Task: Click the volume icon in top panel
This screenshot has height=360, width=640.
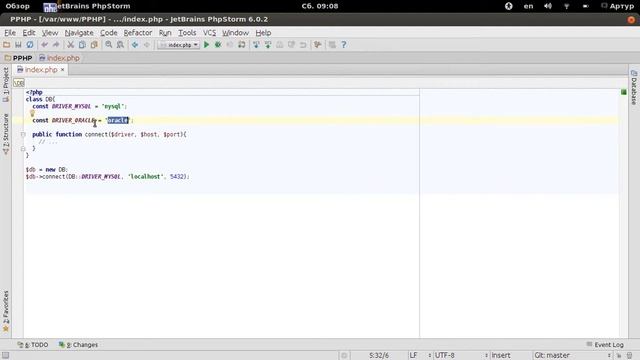Action: point(548,6)
